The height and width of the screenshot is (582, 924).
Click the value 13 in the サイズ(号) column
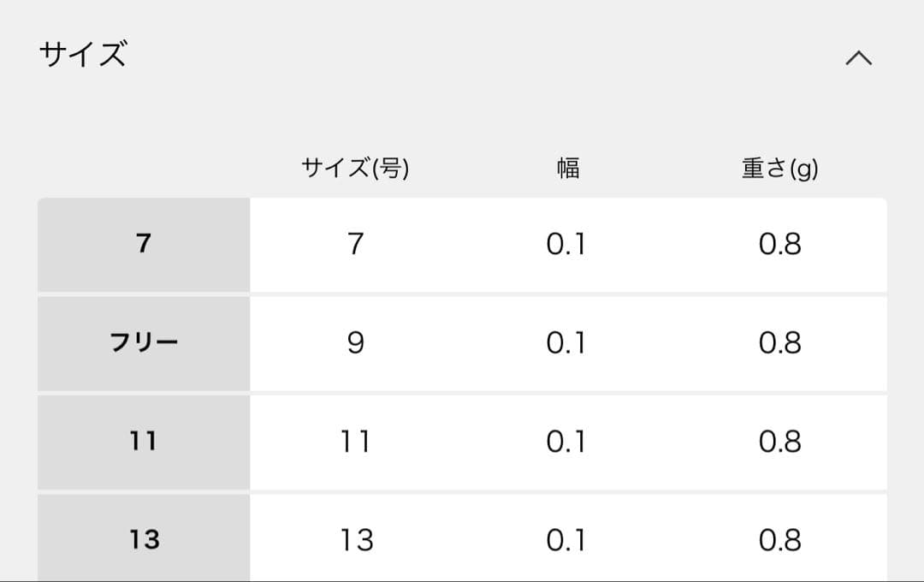click(358, 539)
